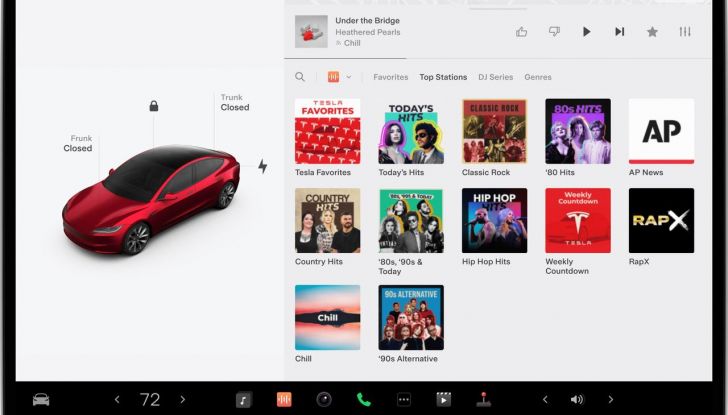The height and width of the screenshot is (415, 728).
Task: Click the thumbs up icon
Action: click(521, 32)
